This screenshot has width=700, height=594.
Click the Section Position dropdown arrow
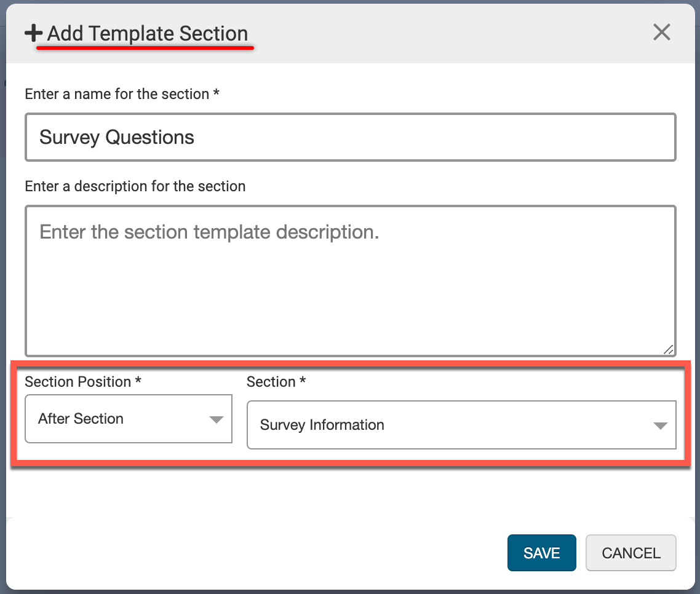pyautogui.click(x=216, y=419)
